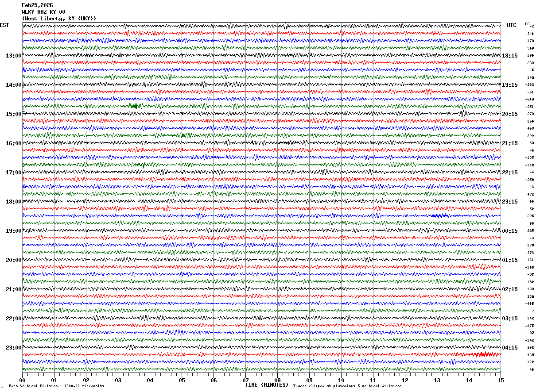
Task: Click the 09 minute tick label
Action: 309,380
